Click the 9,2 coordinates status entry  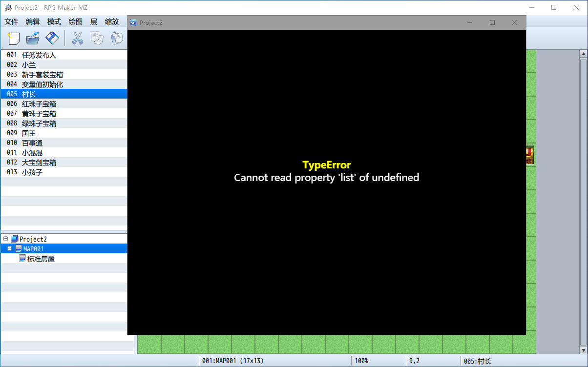[x=414, y=361]
